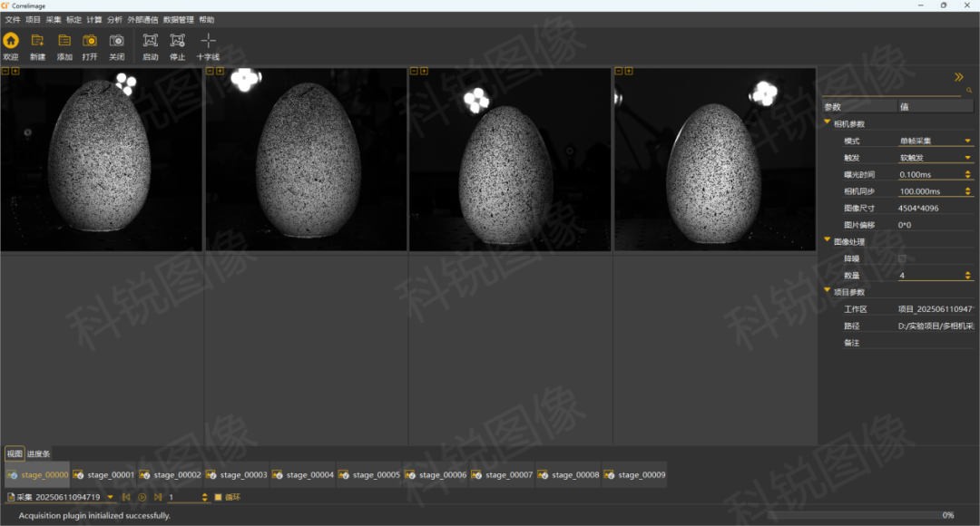Click the 曝光时间 exposure value field

coord(928,174)
